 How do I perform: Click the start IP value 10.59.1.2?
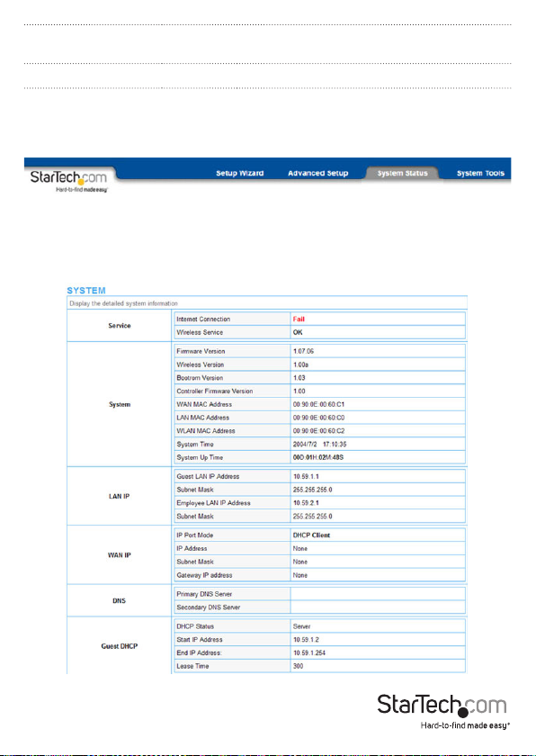[306, 639]
